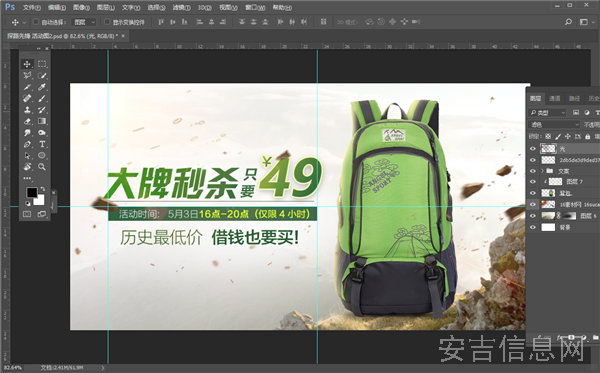Click the lock all layer button

coord(587,136)
